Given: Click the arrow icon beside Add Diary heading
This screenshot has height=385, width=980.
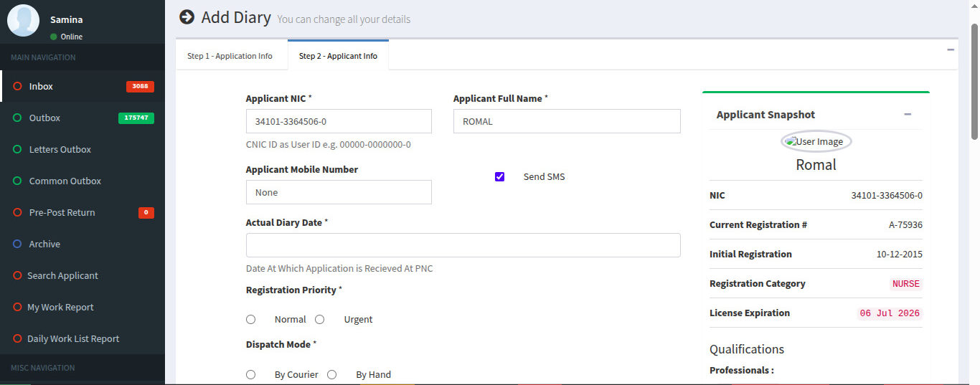Looking at the screenshot, I should 187,17.
